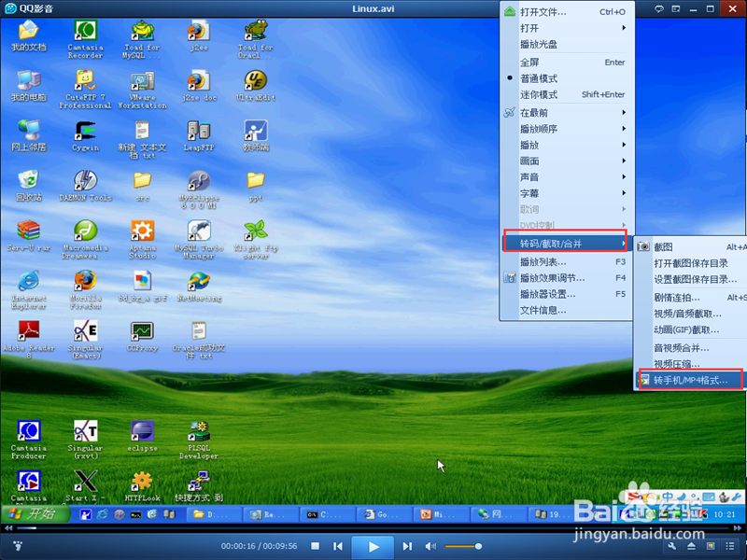Choose 全屏 to go fullscreen
The height and width of the screenshot is (560, 747).
click(x=567, y=63)
